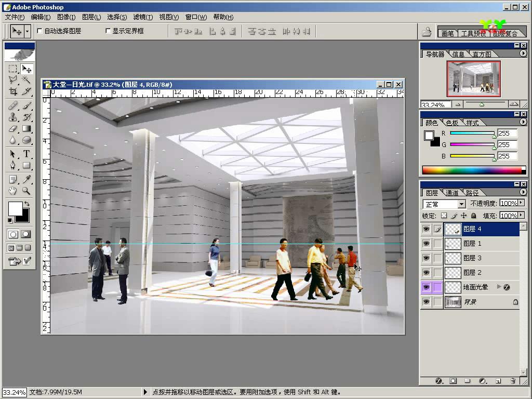The width and height of the screenshot is (532, 399).
Task: Open the file browser icon in options bar
Action: 427,32
